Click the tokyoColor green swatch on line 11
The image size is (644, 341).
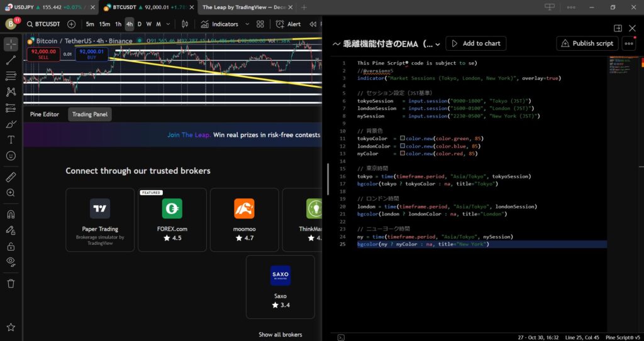pyautogui.click(x=402, y=138)
